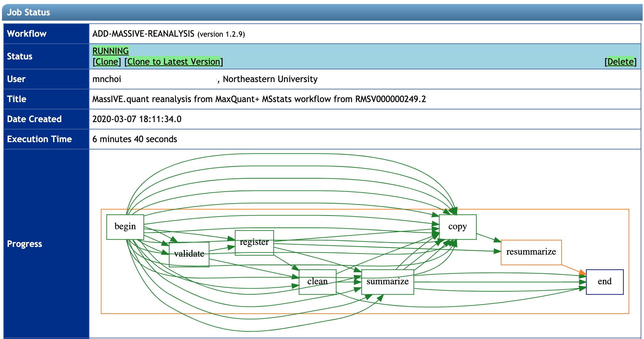Screen dimensions: 644x339
Task: Click the execution time value
Action: [x=134, y=139]
